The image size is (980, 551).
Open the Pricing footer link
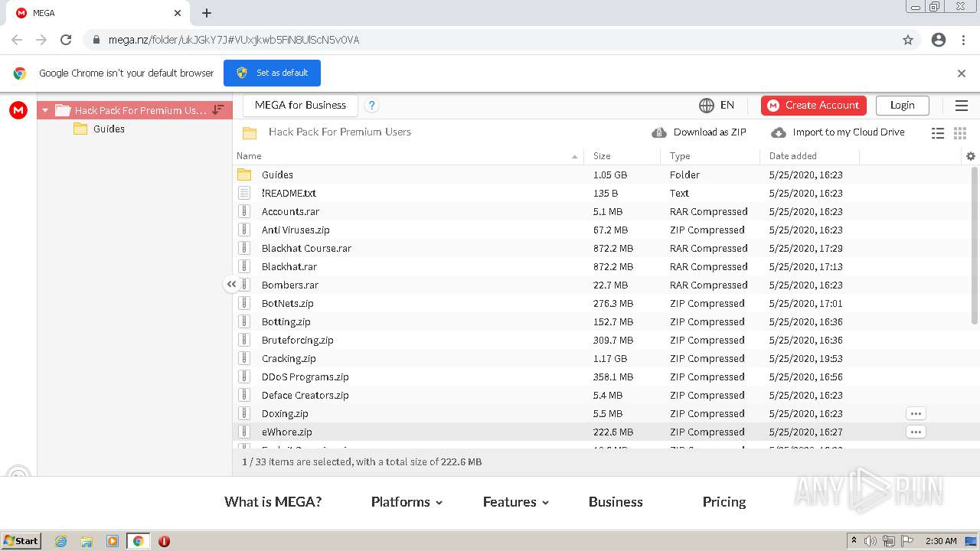point(724,502)
